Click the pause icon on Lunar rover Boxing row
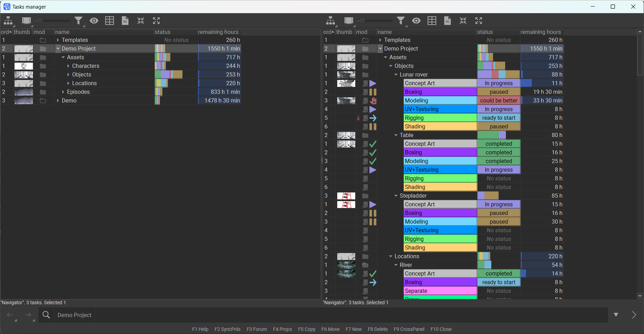Viewport: 644px width, 334px height. [373, 92]
